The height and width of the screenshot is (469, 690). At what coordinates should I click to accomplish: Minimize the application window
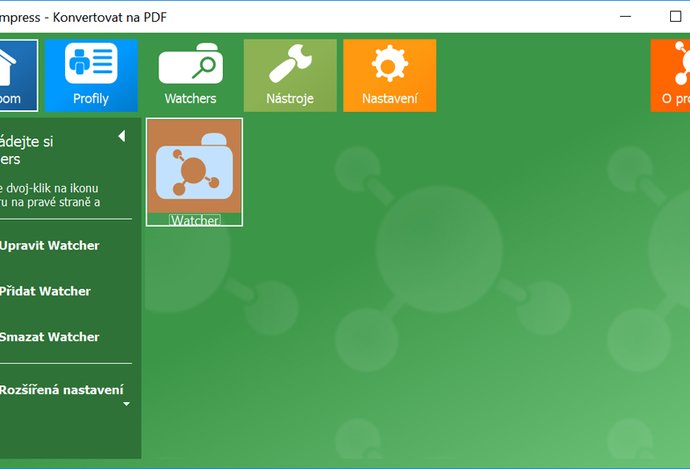point(625,16)
